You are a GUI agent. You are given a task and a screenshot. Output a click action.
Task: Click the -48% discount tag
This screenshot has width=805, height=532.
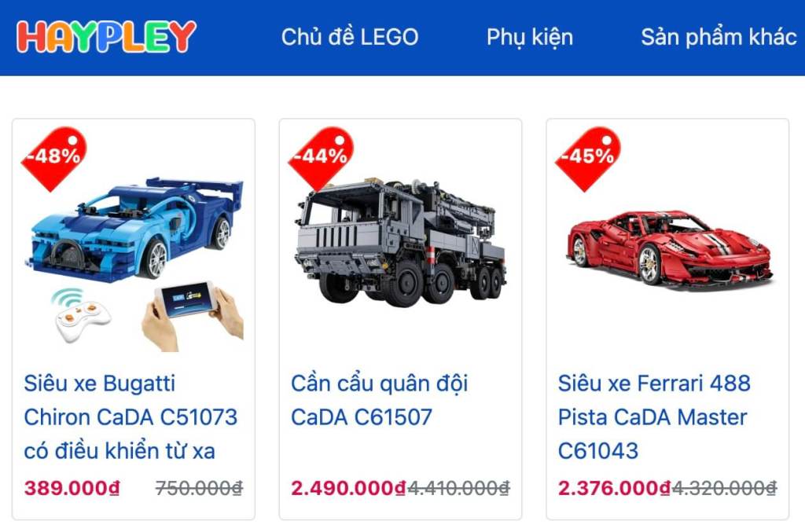point(53,158)
